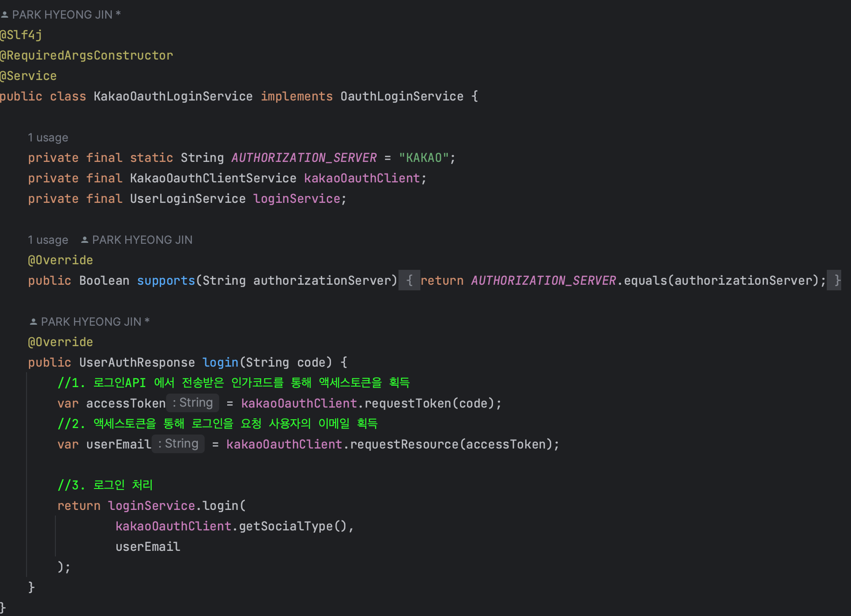Click the KakaoOauthClientService type name
851x616 pixels.
(213, 179)
